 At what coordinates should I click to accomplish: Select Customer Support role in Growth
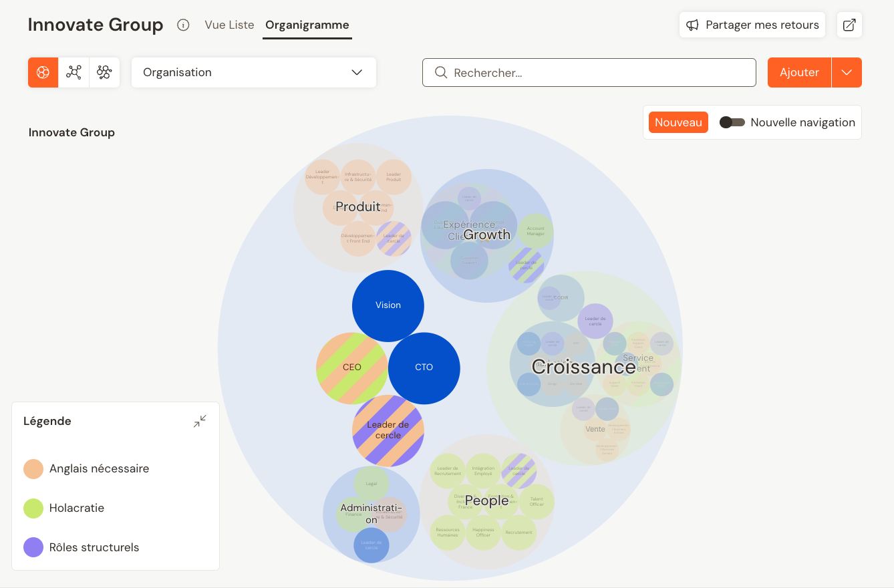tap(469, 261)
